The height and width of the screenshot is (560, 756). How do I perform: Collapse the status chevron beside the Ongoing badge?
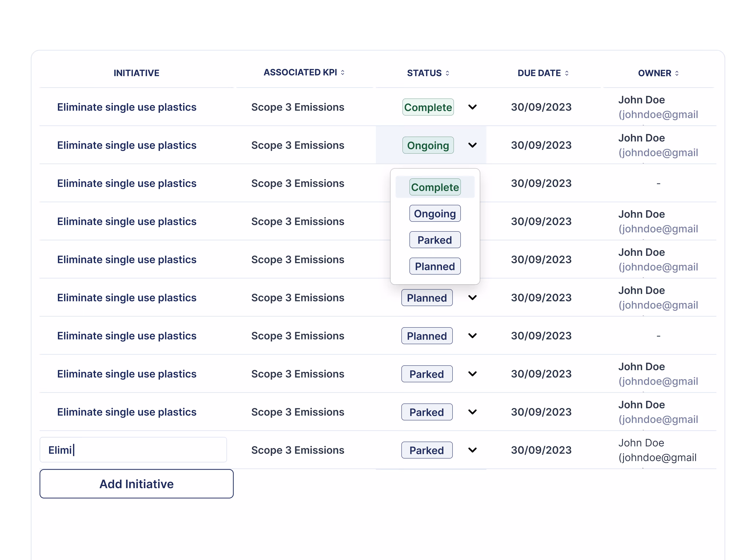coord(472,145)
